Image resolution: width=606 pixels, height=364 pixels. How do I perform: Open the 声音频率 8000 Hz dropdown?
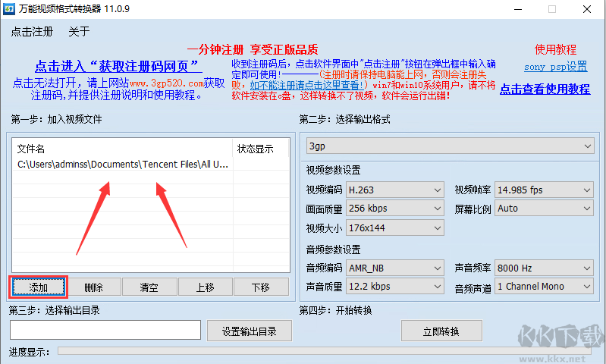(x=544, y=268)
